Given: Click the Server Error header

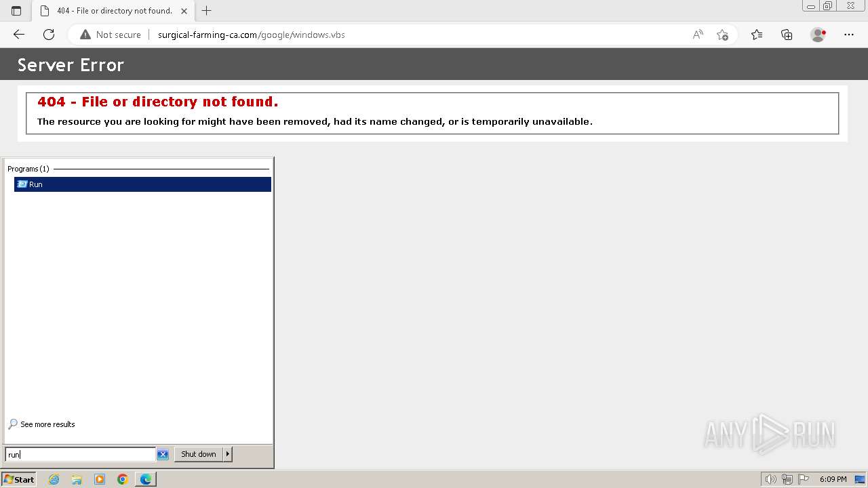Looking at the screenshot, I should pos(71,65).
